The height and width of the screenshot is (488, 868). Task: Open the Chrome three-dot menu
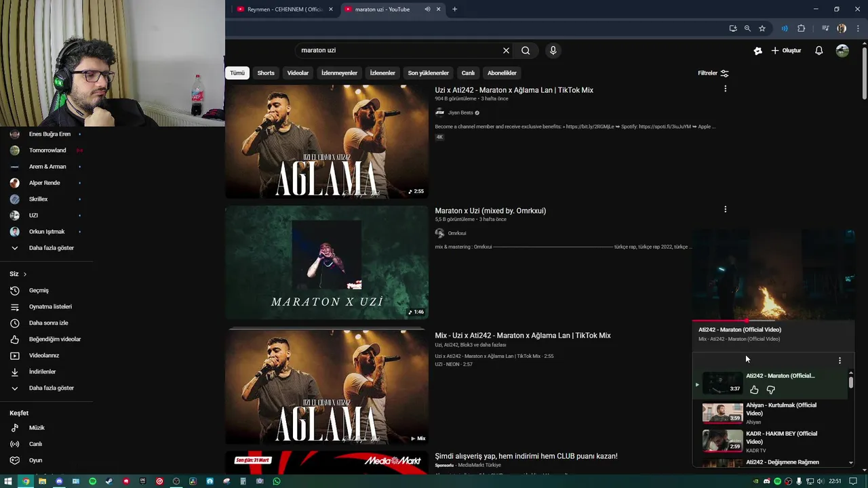pyautogui.click(x=859, y=28)
